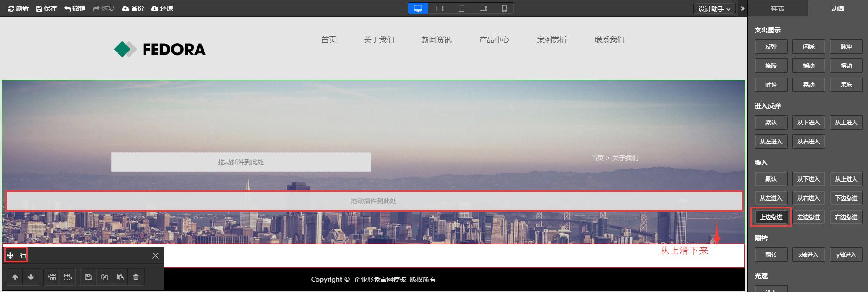This screenshot has width=868, height=292.
Task: Collapse the right panel with the double-chevron
Action: pyautogui.click(x=742, y=8)
